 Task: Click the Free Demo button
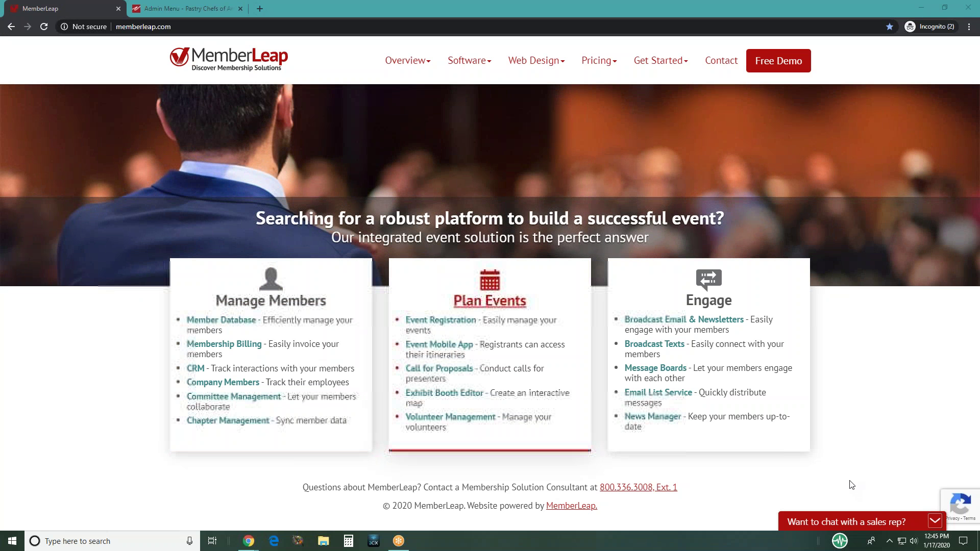[778, 61]
